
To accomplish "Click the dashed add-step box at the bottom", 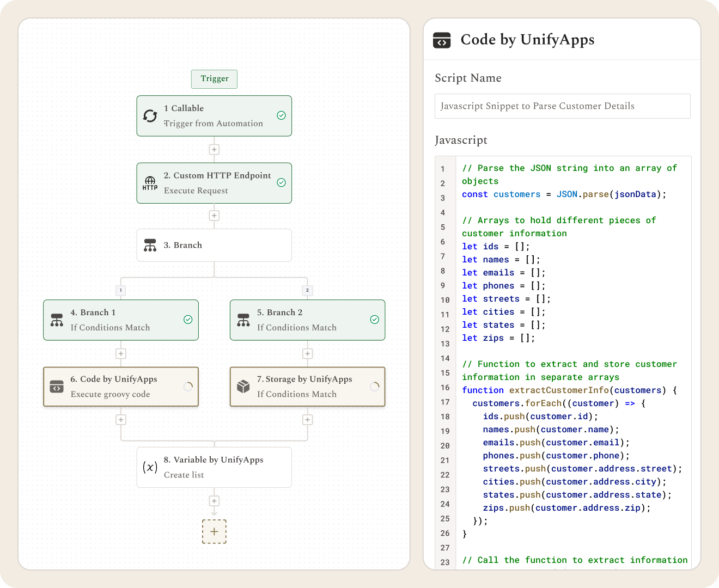I will [215, 531].
